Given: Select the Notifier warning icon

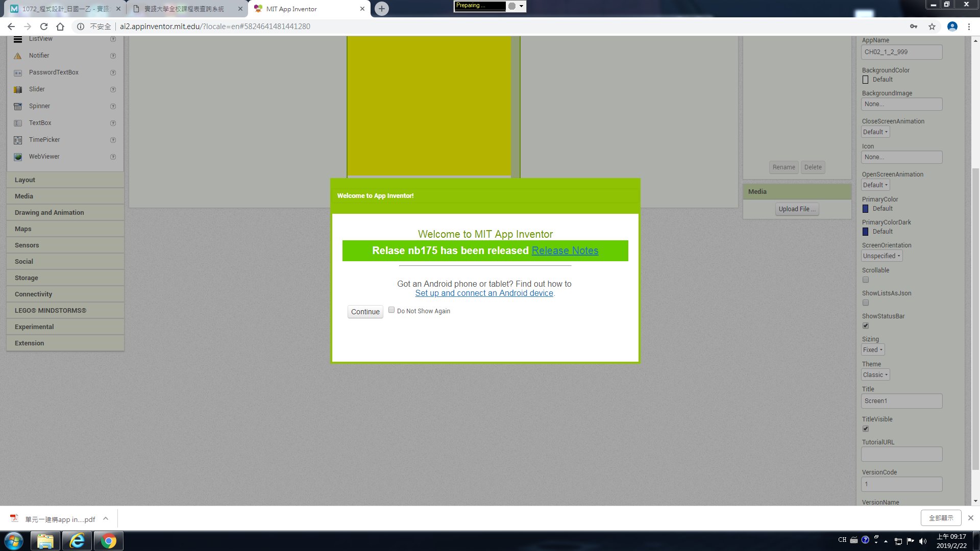Looking at the screenshot, I should [x=18, y=56].
